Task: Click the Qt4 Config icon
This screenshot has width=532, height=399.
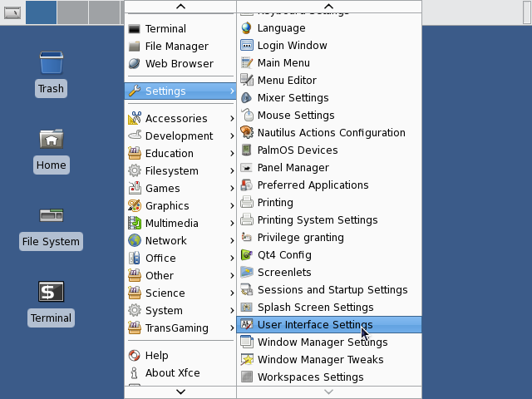Action: (247, 255)
